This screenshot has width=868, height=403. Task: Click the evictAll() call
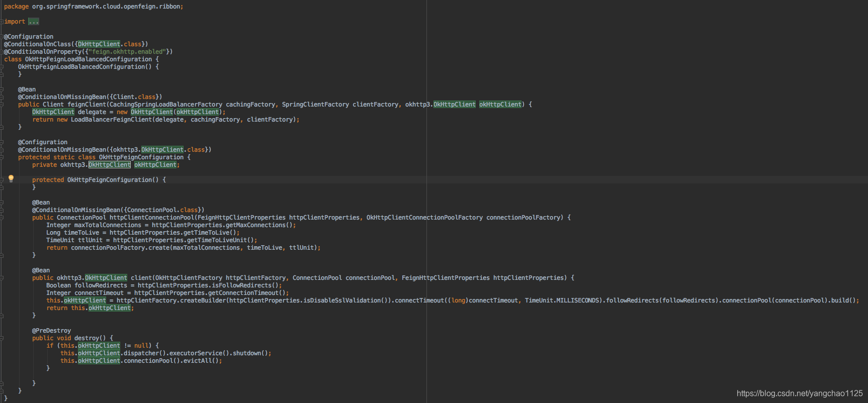tap(201, 361)
